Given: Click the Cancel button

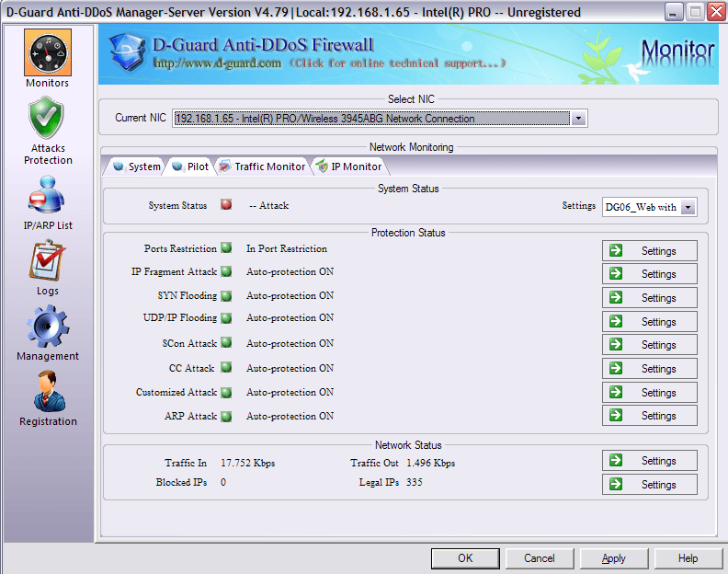Looking at the screenshot, I should tap(540, 558).
